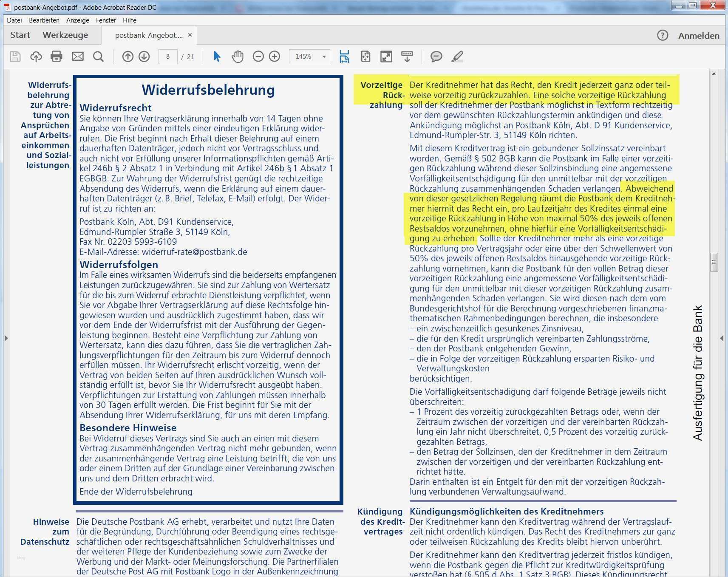Click the Save file icon
The image size is (728, 577).
click(15, 57)
